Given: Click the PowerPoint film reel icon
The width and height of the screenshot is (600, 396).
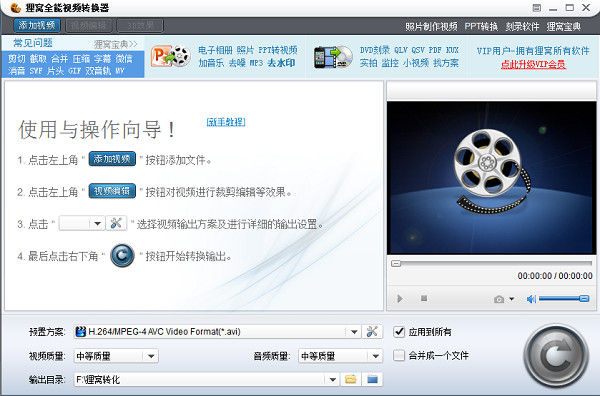Looking at the screenshot, I should click(x=171, y=56).
